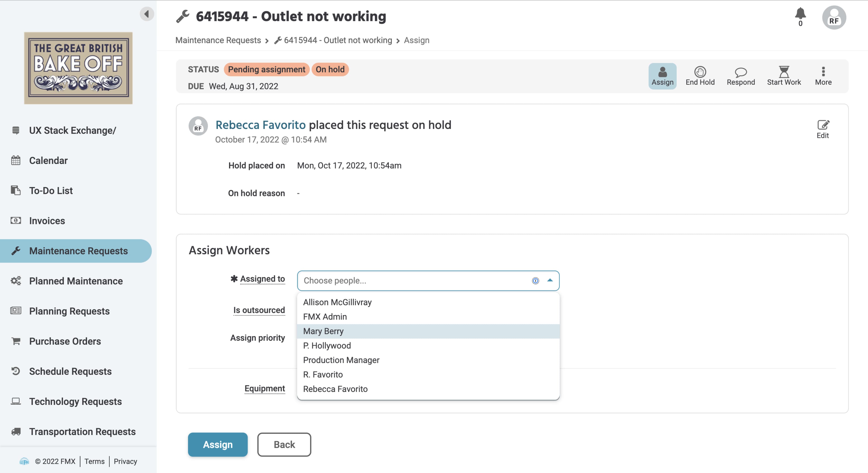Pick Production Manager from the list
The image size is (868, 473).
coord(341,360)
